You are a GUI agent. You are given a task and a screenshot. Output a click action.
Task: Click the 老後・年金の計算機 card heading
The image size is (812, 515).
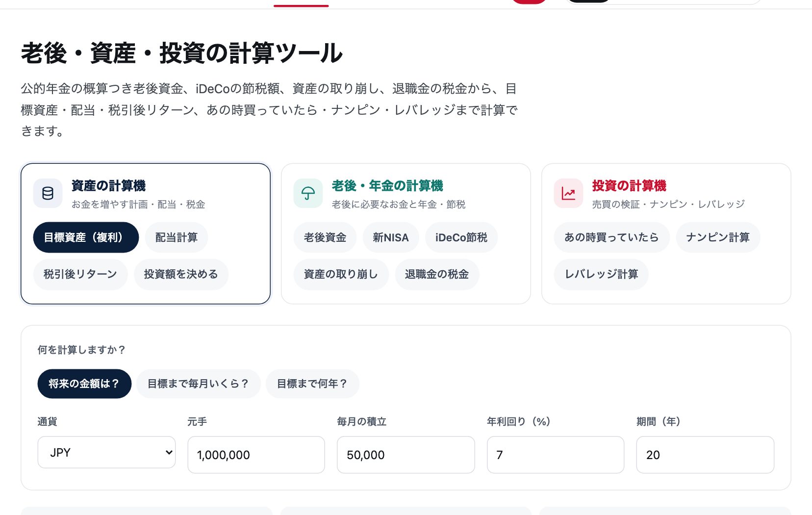pyautogui.click(x=387, y=186)
